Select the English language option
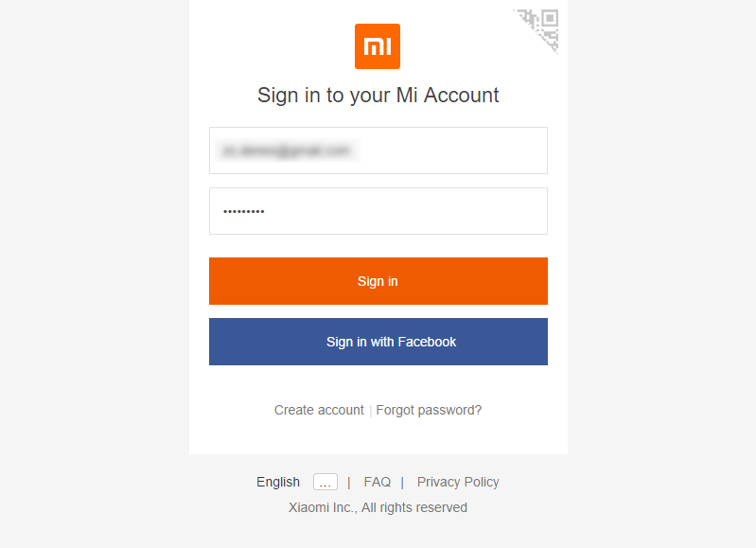This screenshot has width=756, height=548. (x=278, y=482)
